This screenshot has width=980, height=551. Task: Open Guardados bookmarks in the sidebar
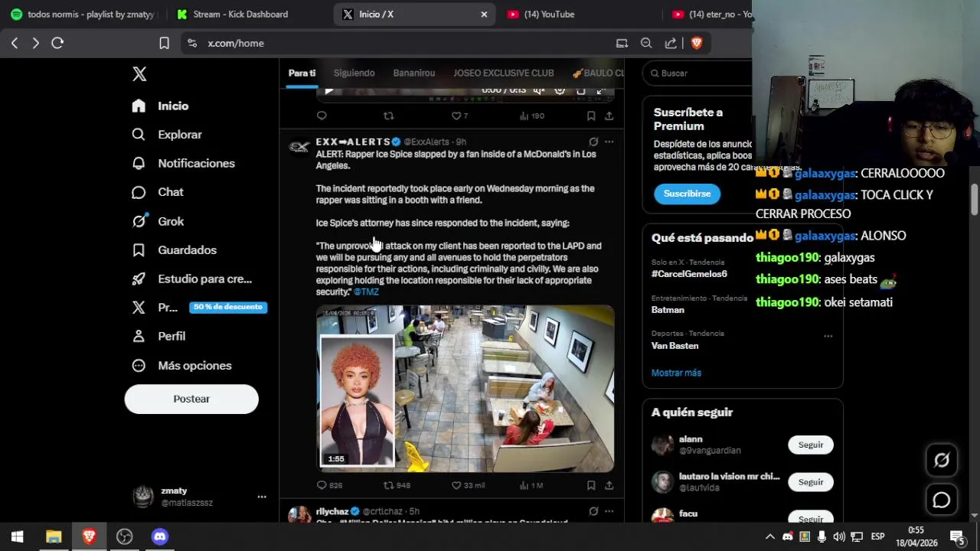(x=174, y=250)
